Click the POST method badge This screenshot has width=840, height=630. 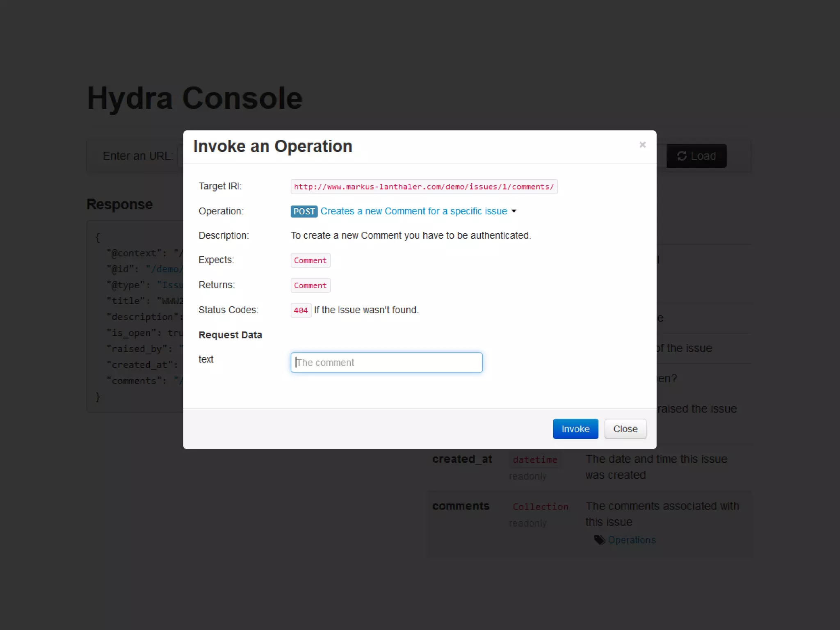pos(304,211)
